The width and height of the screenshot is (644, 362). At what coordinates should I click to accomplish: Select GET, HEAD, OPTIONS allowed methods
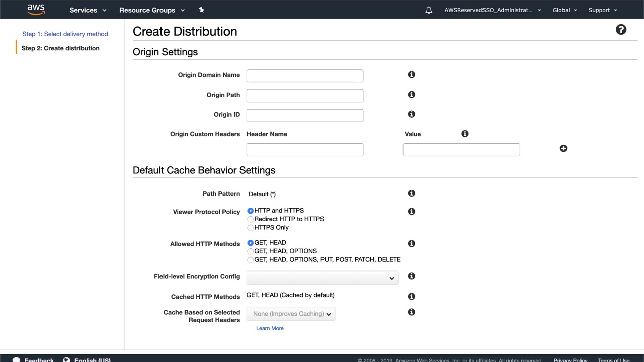pyautogui.click(x=251, y=251)
